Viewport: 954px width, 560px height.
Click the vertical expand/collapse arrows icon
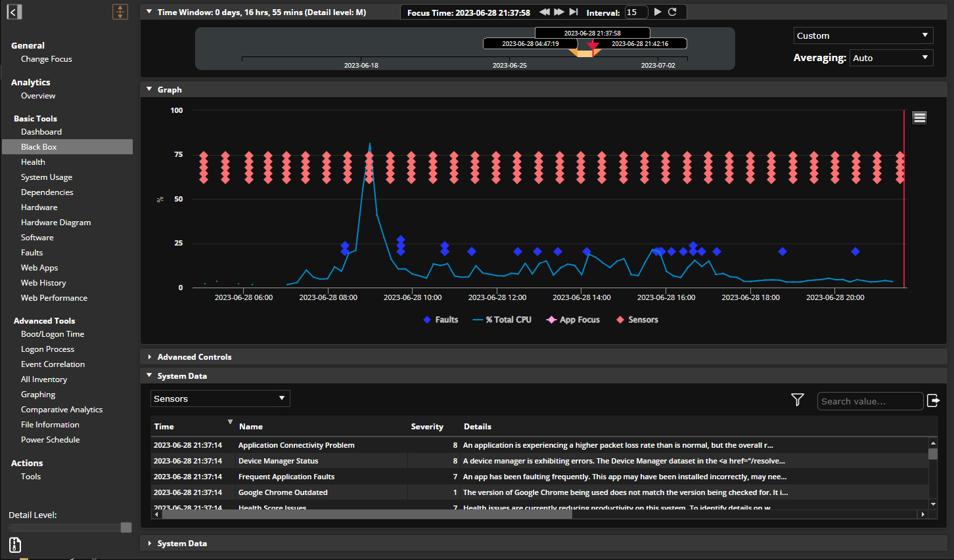(x=120, y=12)
